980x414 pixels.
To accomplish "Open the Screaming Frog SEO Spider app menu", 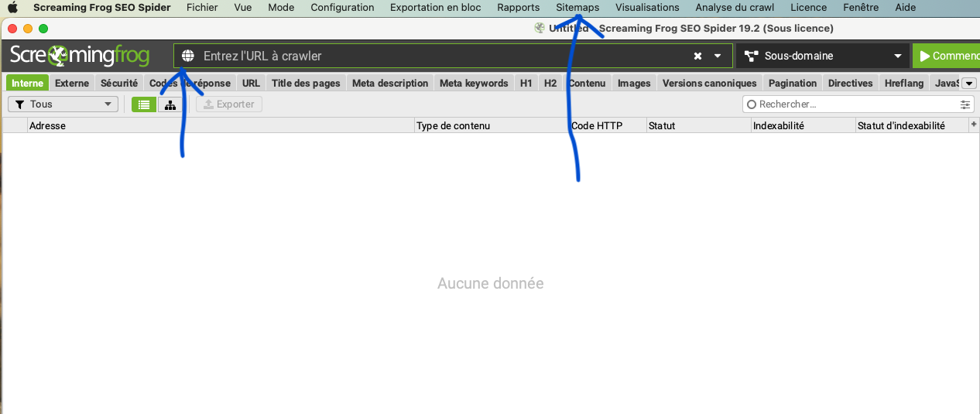I will point(101,7).
